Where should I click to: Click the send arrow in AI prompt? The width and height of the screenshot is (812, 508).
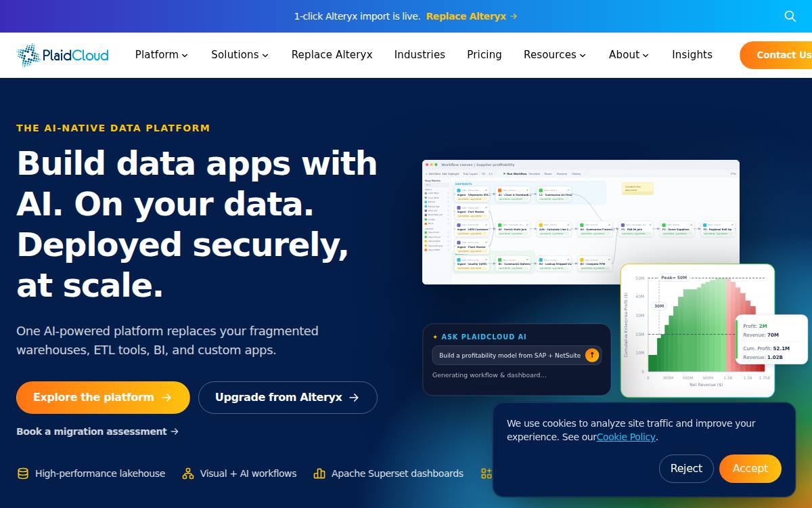tap(592, 355)
